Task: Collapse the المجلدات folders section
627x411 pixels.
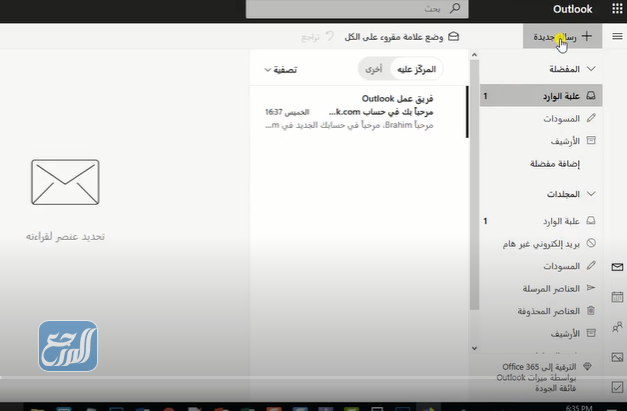Action: tap(590, 193)
